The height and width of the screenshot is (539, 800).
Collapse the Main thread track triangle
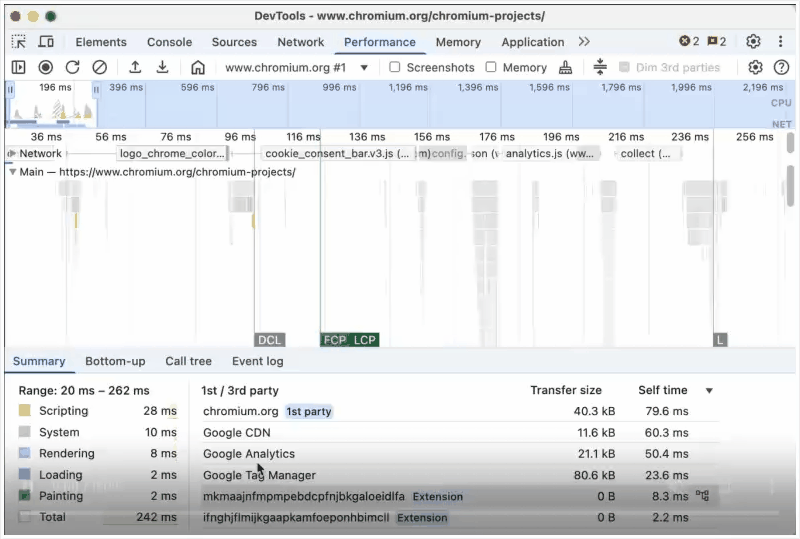coord(13,172)
